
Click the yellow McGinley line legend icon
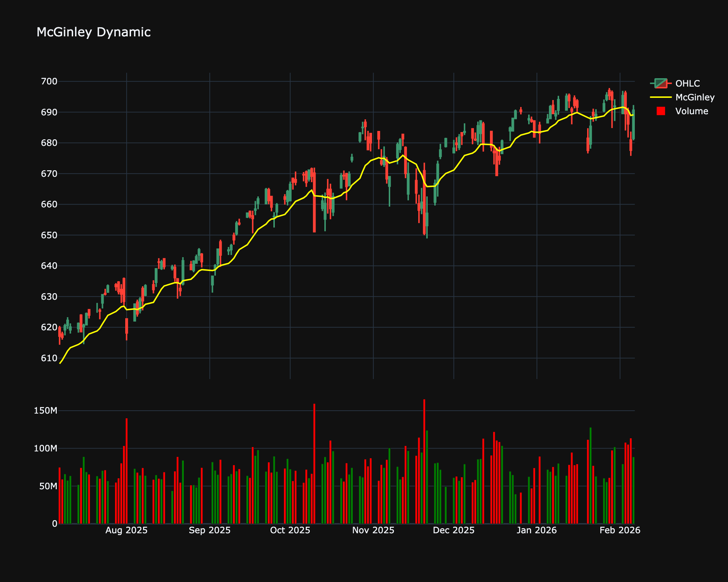[x=661, y=97]
